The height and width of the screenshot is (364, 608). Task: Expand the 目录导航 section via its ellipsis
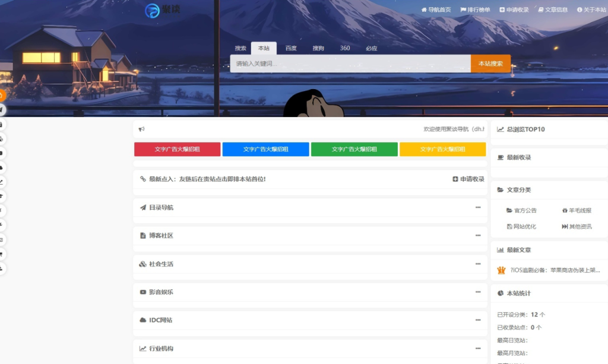pos(478,208)
